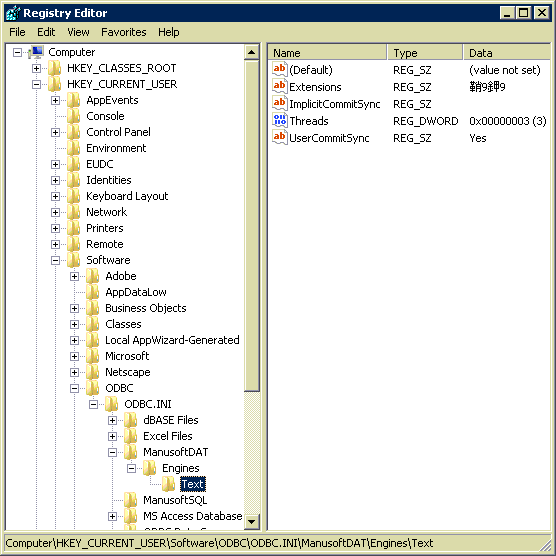Collapse the ODBC key

tap(74, 389)
